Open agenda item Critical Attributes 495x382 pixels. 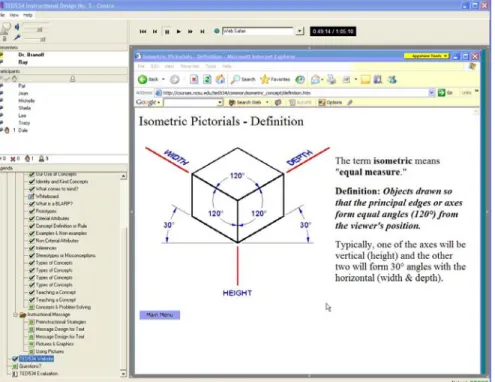click(52, 218)
